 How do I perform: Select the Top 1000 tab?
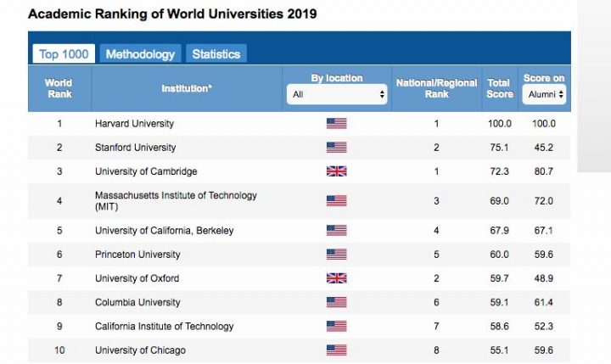point(64,54)
